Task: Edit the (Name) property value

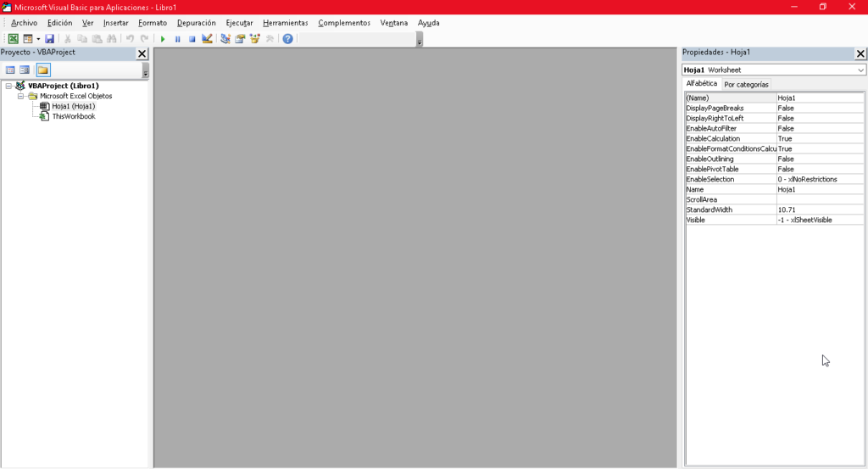Action: [x=820, y=98]
